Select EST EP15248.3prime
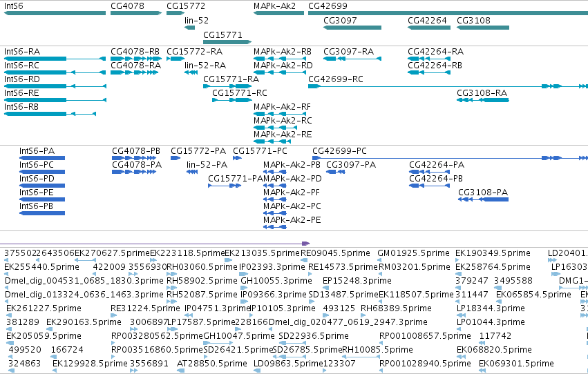The image size is (588, 374). click(x=325, y=288)
